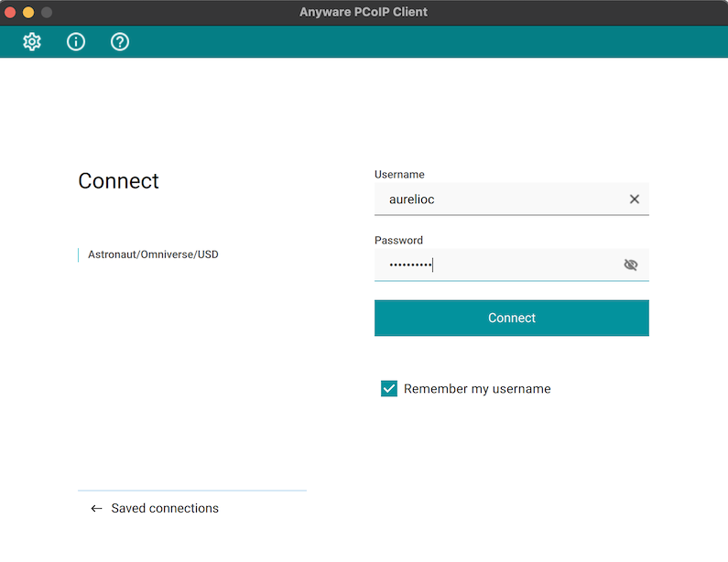Focus the Username field containing aurelioc
The height and width of the screenshot is (562, 728).
[x=494, y=199]
